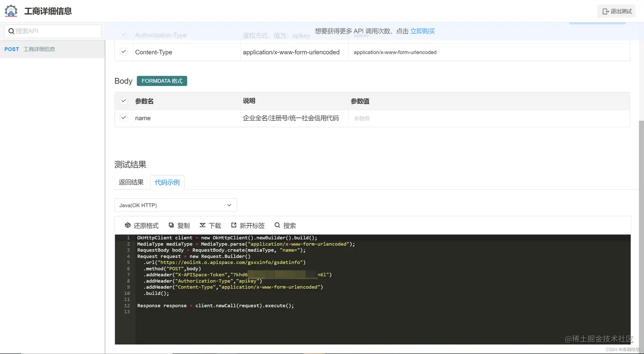Switch to the 返回结果 tab
Viewport: 644px width, 354px height.
131,182
